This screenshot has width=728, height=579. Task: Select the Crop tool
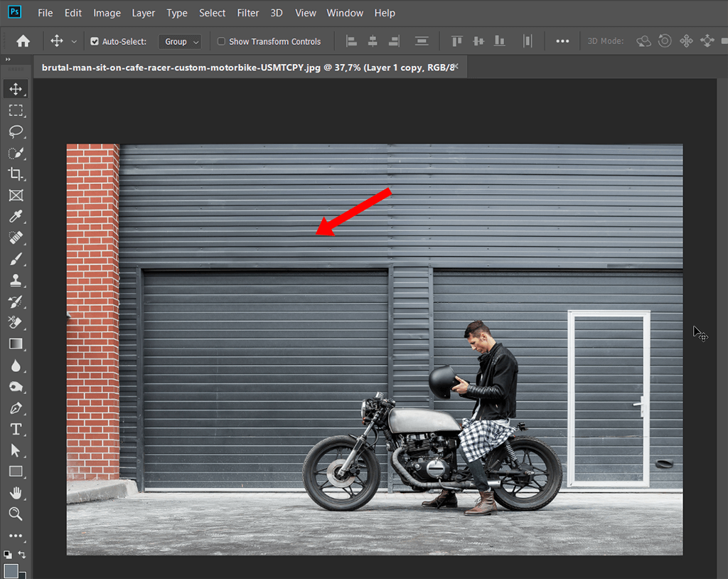[16, 174]
